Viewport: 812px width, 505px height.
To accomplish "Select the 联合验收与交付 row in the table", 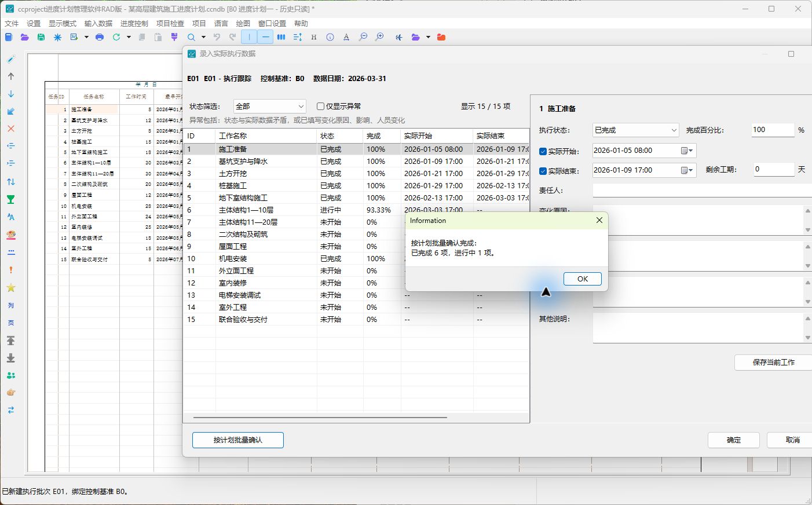I will point(356,320).
